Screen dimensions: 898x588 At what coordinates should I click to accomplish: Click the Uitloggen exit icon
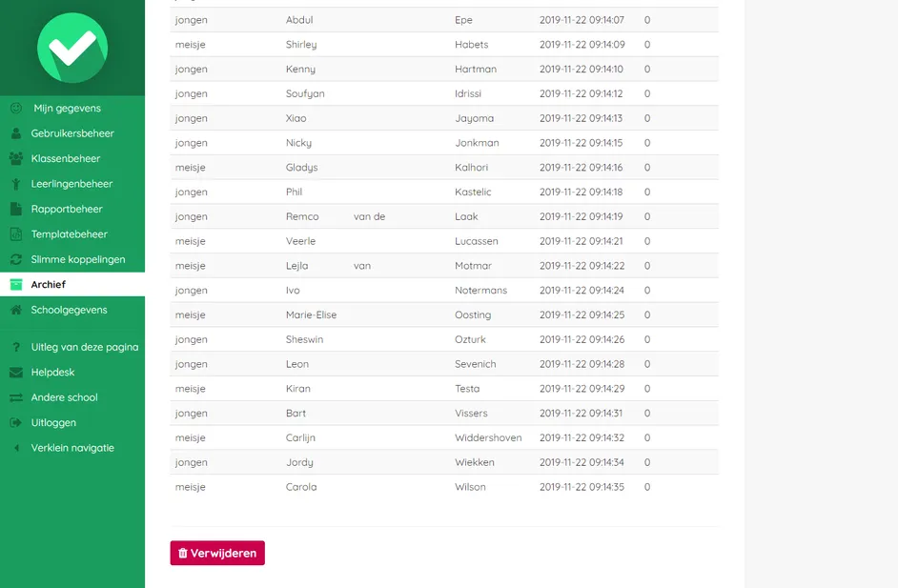coord(16,422)
